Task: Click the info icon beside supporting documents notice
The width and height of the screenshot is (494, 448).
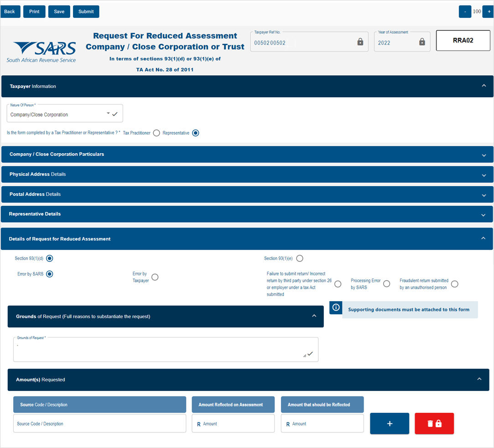Action: click(x=336, y=307)
